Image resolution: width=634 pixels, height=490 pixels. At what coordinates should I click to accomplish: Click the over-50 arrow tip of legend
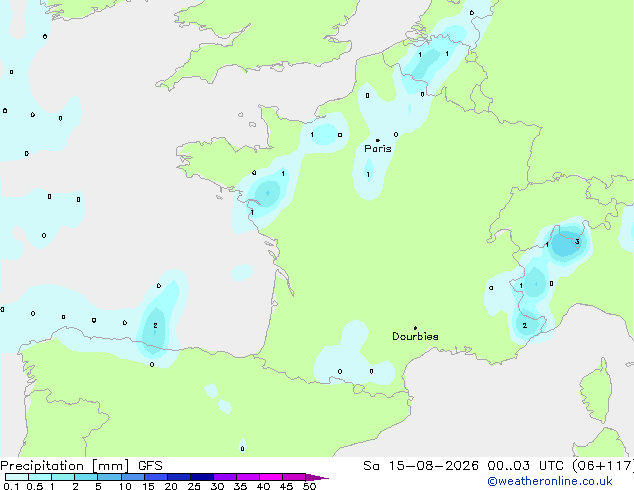click(317, 477)
